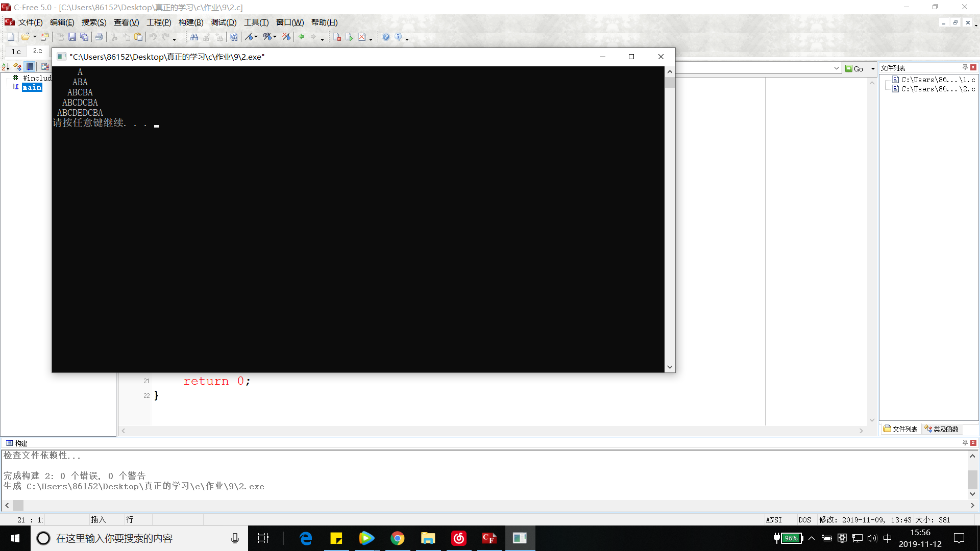Open the 构建(B) menu
This screenshot has height=551, width=980.
(x=190, y=22)
